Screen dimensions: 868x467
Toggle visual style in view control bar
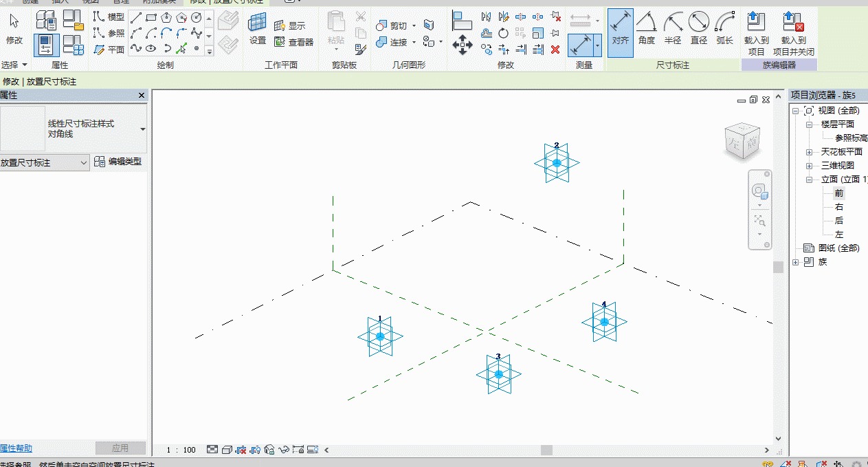tap(226, 450)
